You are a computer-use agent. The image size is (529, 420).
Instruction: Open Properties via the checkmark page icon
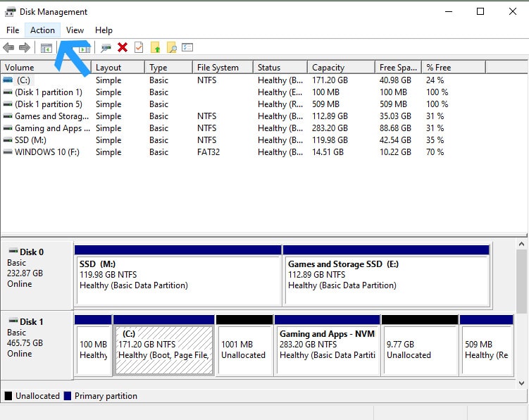[139, 48]
